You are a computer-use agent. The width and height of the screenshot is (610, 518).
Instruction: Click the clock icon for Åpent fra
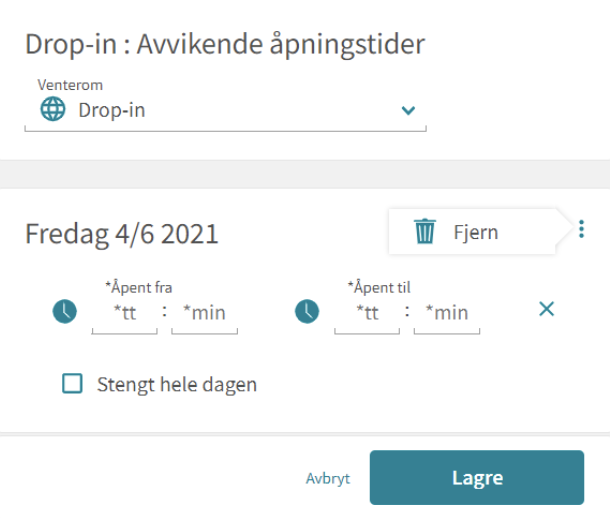tap(65, 311)
